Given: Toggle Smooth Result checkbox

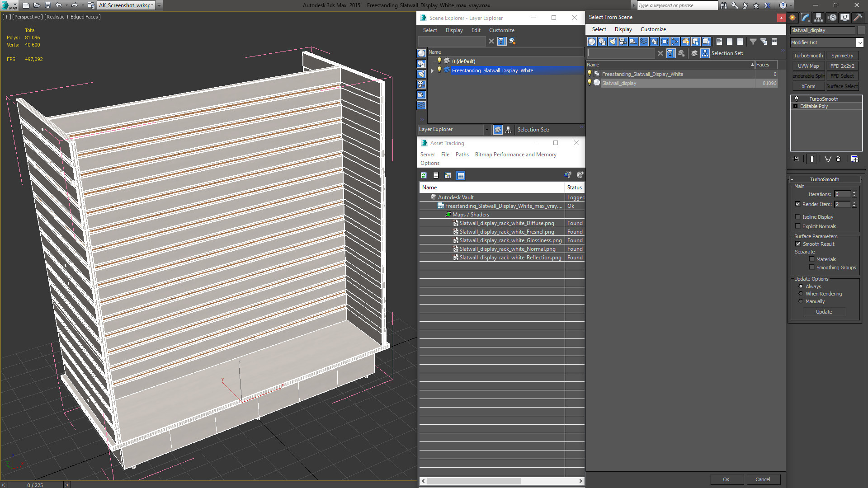Looking at the screenshot, I should (798, 244).
